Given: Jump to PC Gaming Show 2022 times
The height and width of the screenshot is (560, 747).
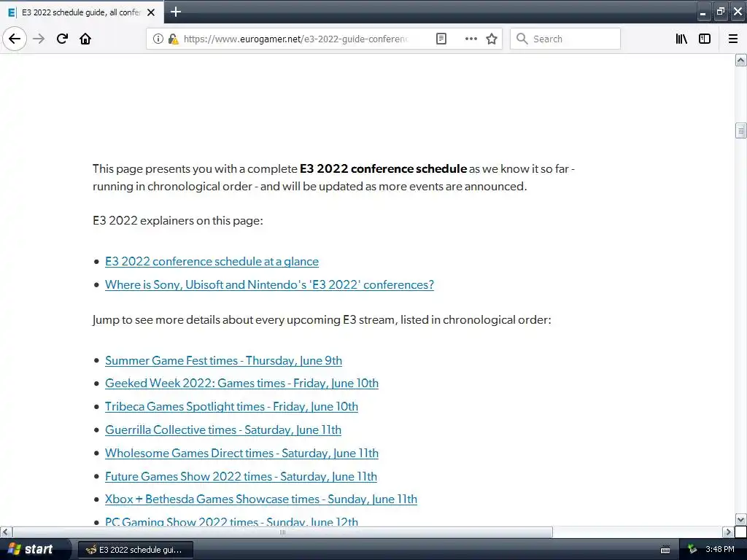Looking at the screenshot, I should pos(231,521).
